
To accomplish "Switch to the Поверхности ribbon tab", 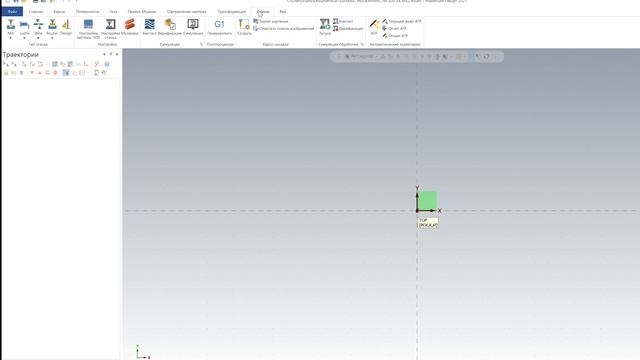I will click(87, 12).
